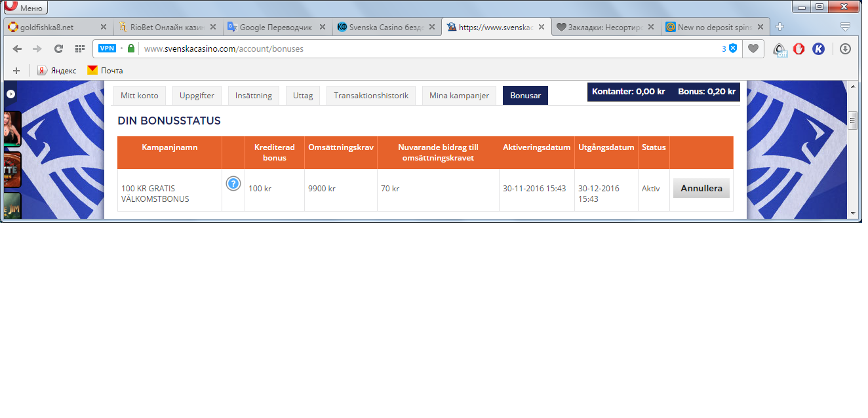The height and width of the screenshot is (418, 868).
Task: Click the vertical scrollbar thumb
Action: click(853, 120)
